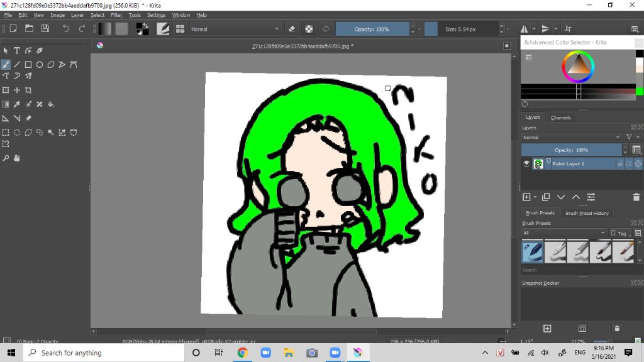Open the brush preset chooser icon
The height and width of the screenshot is (362, 644).
tap(180, 29)
